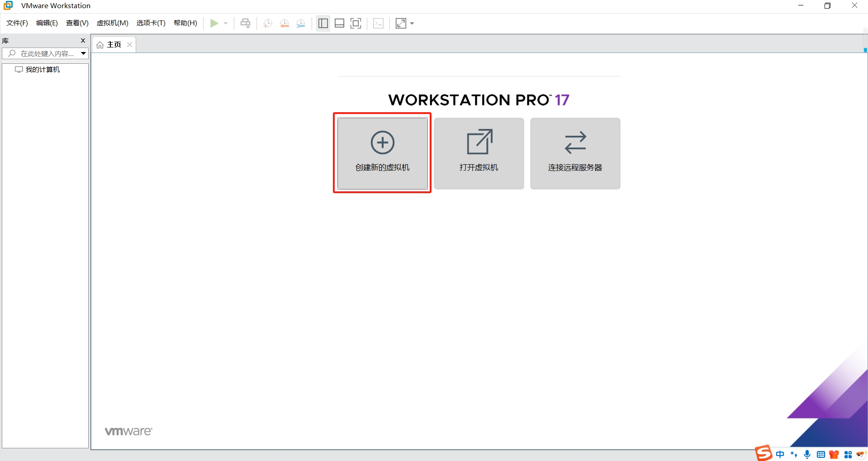Restore down the VMware Workstation window
Screen dimensions: 868x461
click(x=827, y=5)
